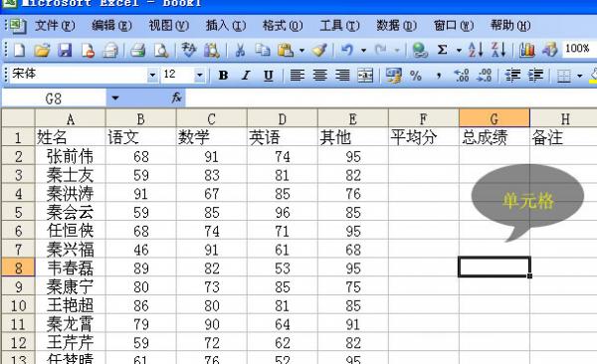Image resolution: width=597 pixels, height=364 pixels.
Task: Open the 编辑(E) menu
Action: coord(111,26)
